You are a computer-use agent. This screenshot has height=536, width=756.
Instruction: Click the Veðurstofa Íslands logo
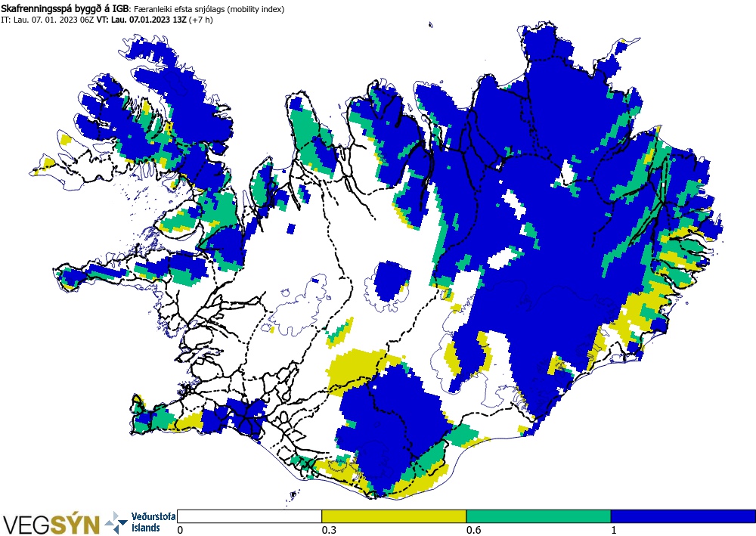coord(141,522)
